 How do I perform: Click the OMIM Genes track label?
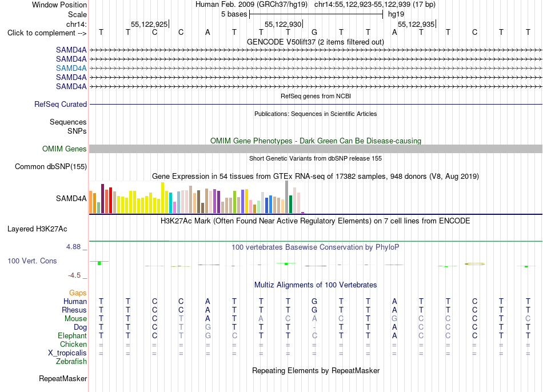pyautogui.click(x=64, y=149)
